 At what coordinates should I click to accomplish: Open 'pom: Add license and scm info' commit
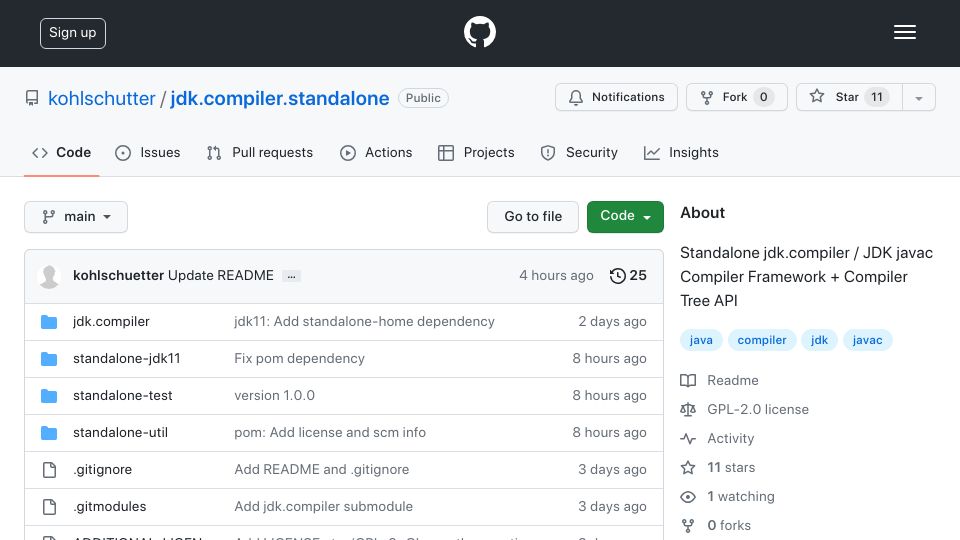tap(330, 432)
